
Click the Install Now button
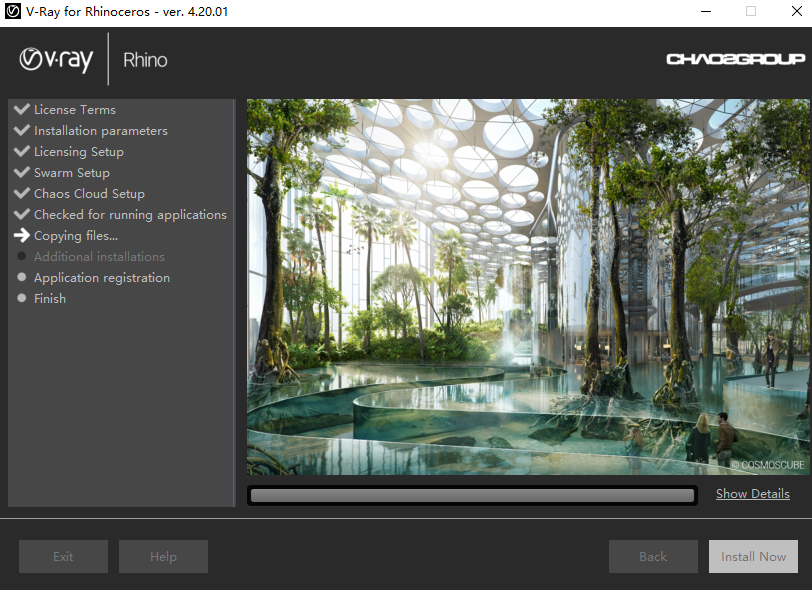point(753,556)
